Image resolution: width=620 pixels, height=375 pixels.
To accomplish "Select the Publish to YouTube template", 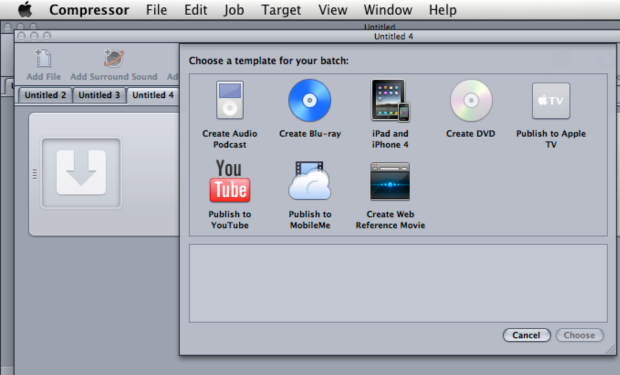I will coord(229,181).
